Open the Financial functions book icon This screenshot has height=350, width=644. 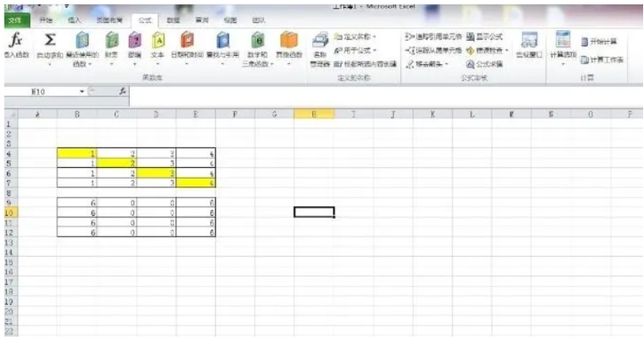pyautogui.click(x=112, y=41)
